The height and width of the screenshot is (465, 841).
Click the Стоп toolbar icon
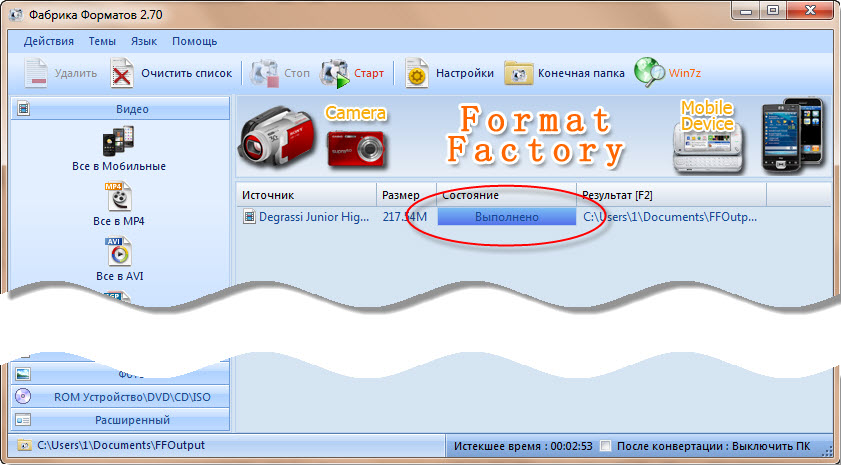click(265, 73)
